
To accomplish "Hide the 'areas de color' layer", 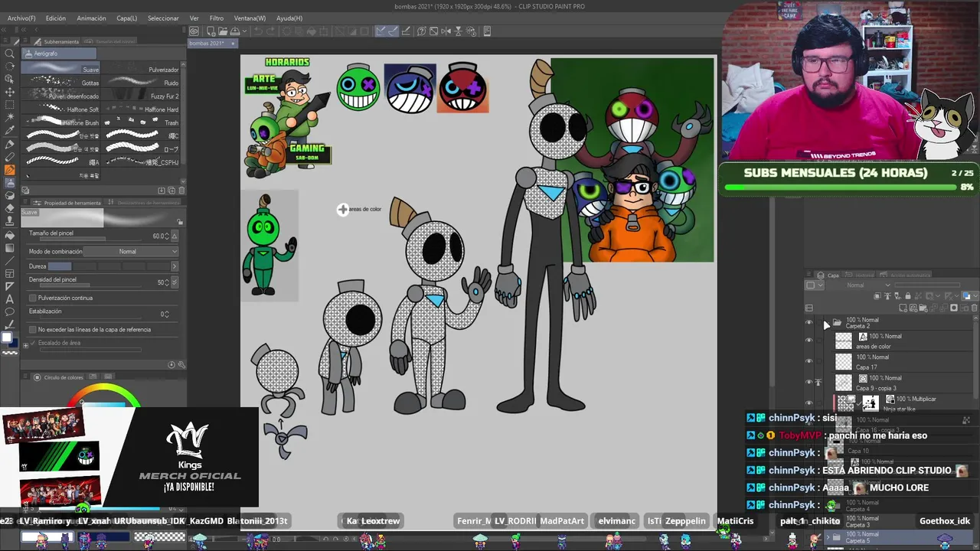I will 809,341.
